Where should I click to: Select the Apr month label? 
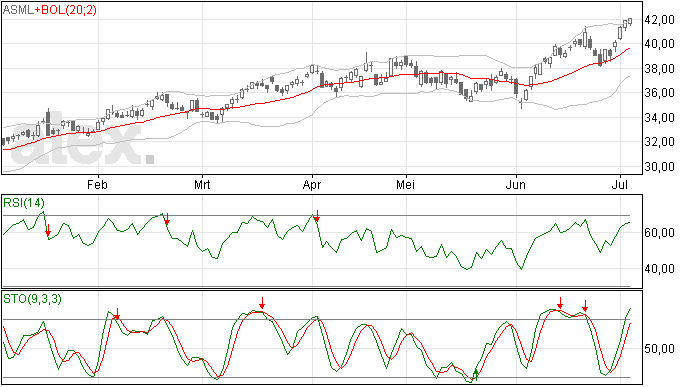[x=312, y=185]
